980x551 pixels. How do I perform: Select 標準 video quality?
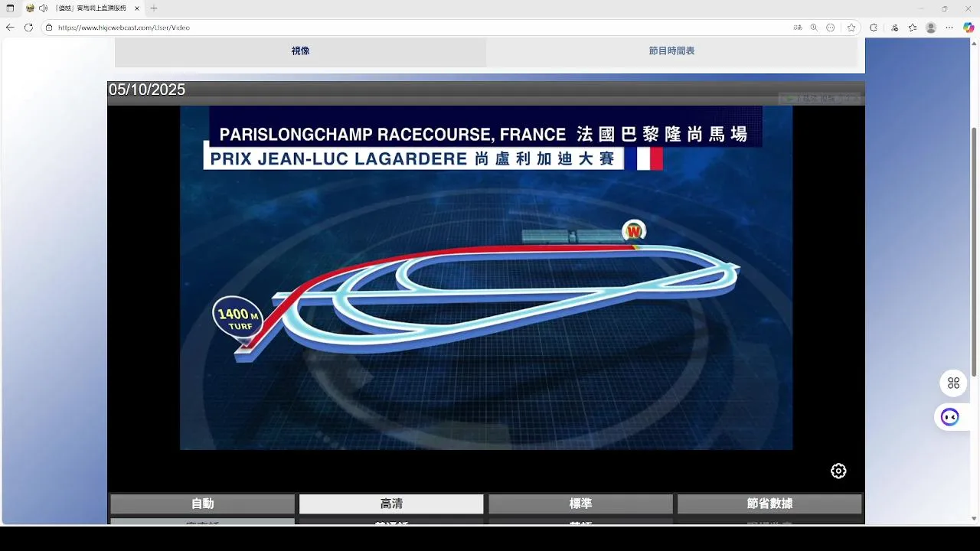pos(580,504)
